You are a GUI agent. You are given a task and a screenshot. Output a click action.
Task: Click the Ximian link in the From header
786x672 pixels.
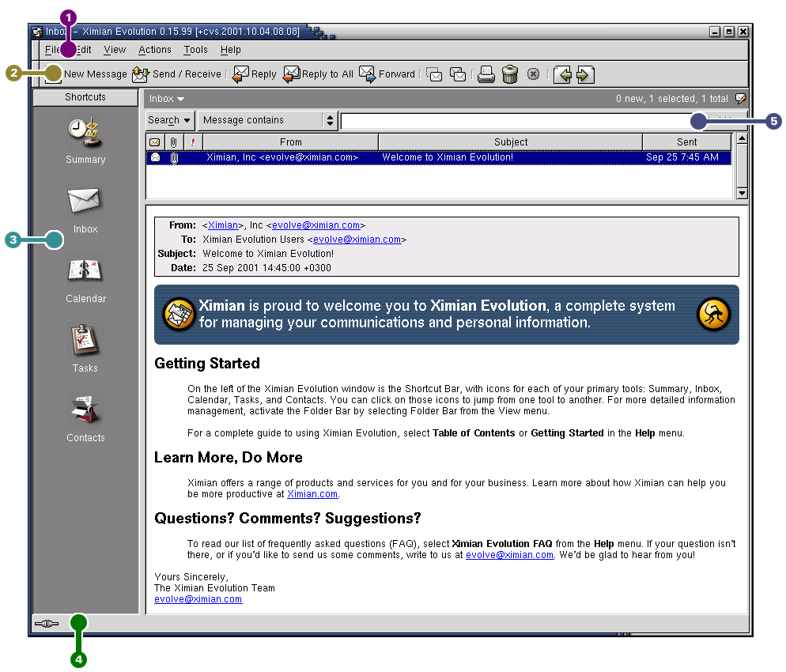coord(223,225)
